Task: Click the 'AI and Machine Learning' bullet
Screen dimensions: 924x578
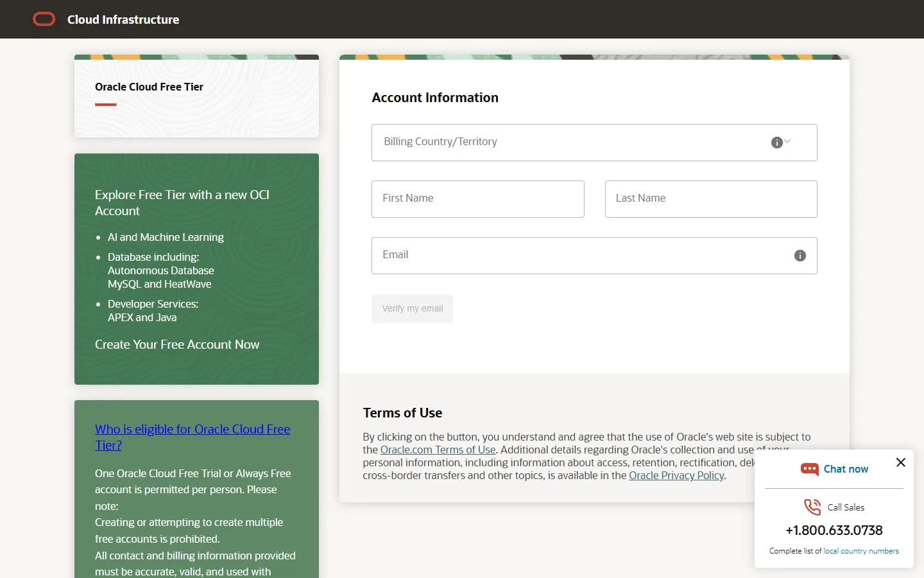Action: (166, 237)
